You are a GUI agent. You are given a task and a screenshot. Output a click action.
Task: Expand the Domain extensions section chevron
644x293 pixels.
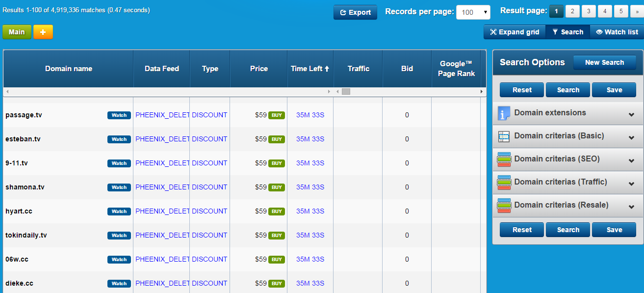(631, 114)
